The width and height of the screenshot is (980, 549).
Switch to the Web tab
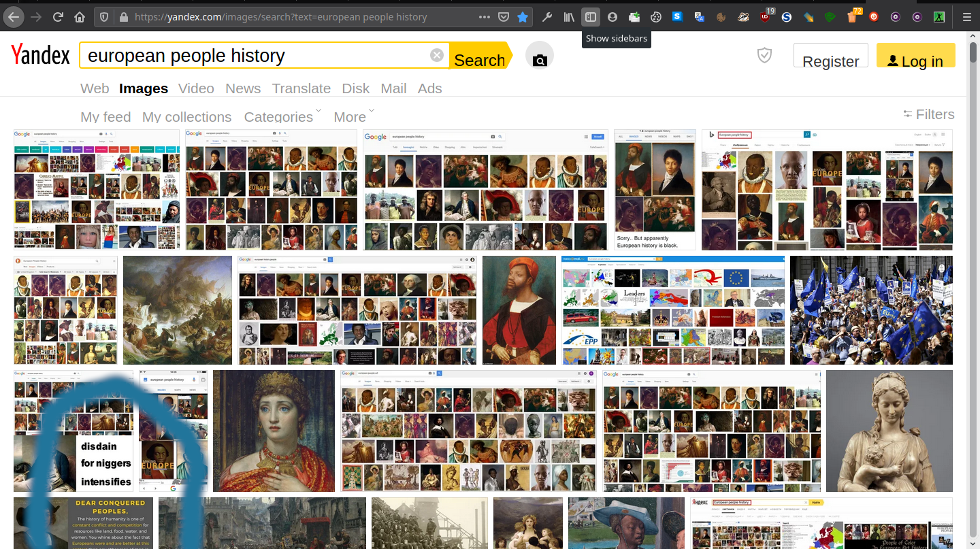(95, 88)
